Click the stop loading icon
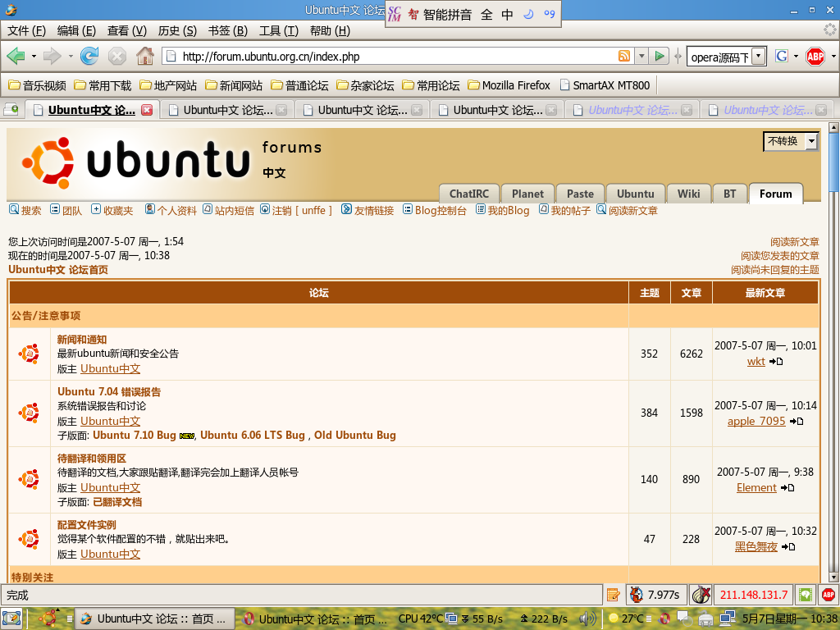840x630 pixels. point(116,56)
